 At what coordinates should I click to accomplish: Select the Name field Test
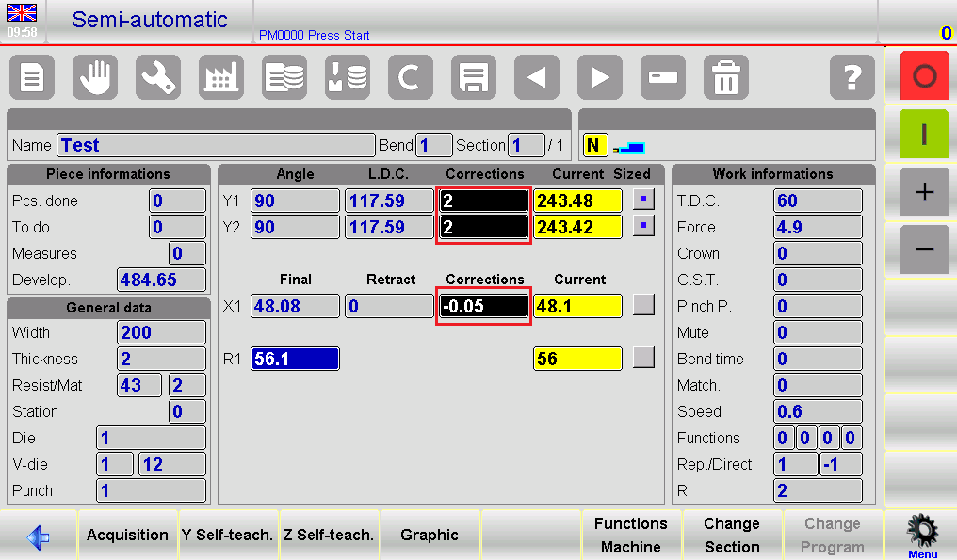216,145
